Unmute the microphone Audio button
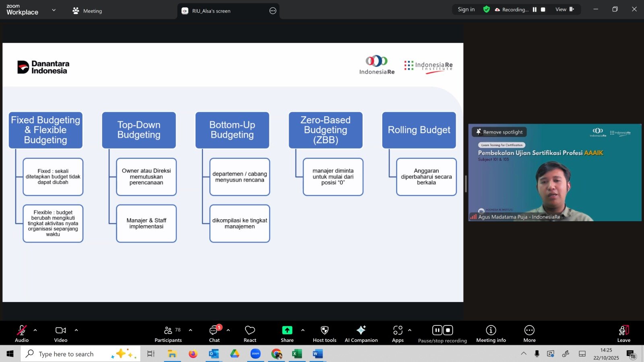This screenshot has height=362, width=644. [22, 334]
